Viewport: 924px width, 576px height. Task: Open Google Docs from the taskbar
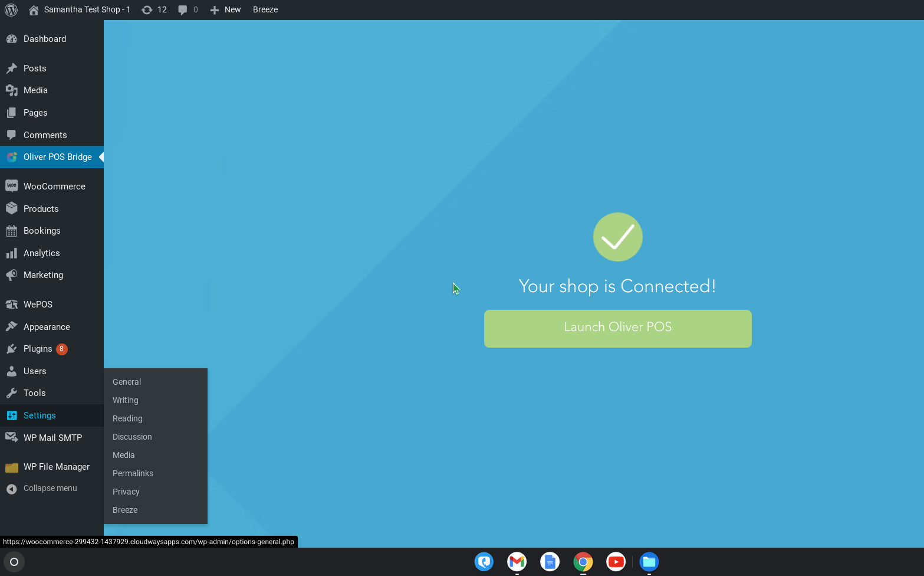(x=550, y=562)
